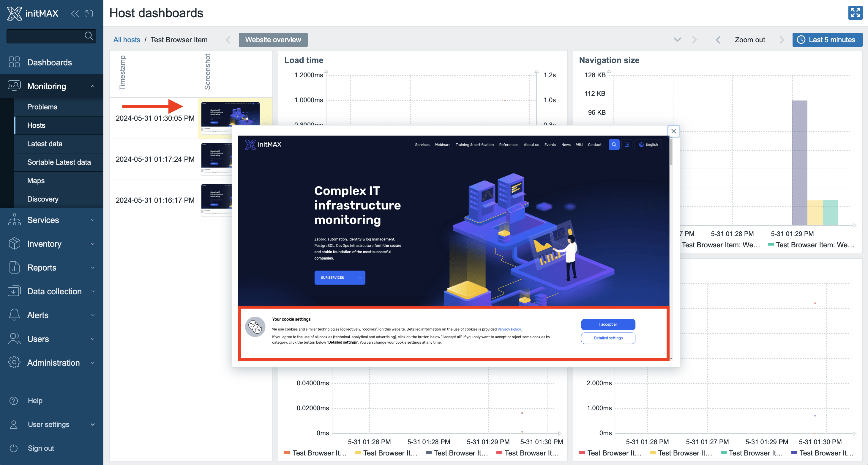Image resolution: width=868 pixels, height=465 pixels.
Task: Open the Dashboards menu icon
Action: [x=14, y=62]
